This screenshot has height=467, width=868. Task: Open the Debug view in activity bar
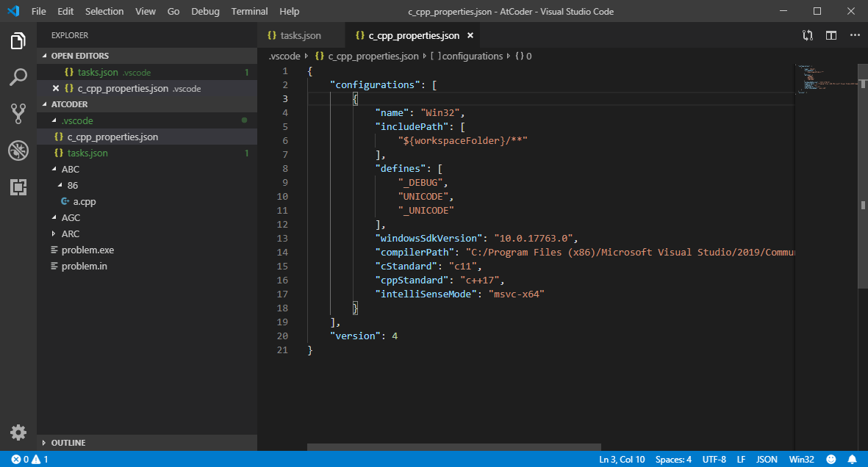coord(18,151)
